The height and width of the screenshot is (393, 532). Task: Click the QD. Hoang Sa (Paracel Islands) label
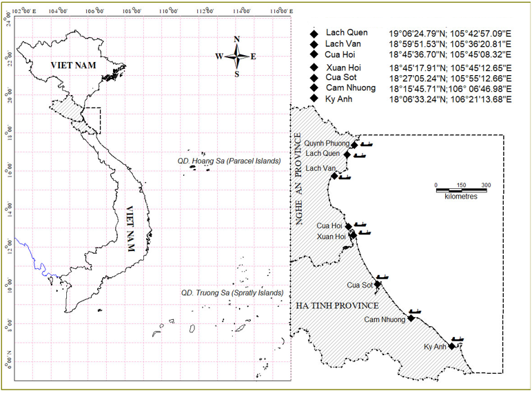pyautogui.click(x=229, y=161)
